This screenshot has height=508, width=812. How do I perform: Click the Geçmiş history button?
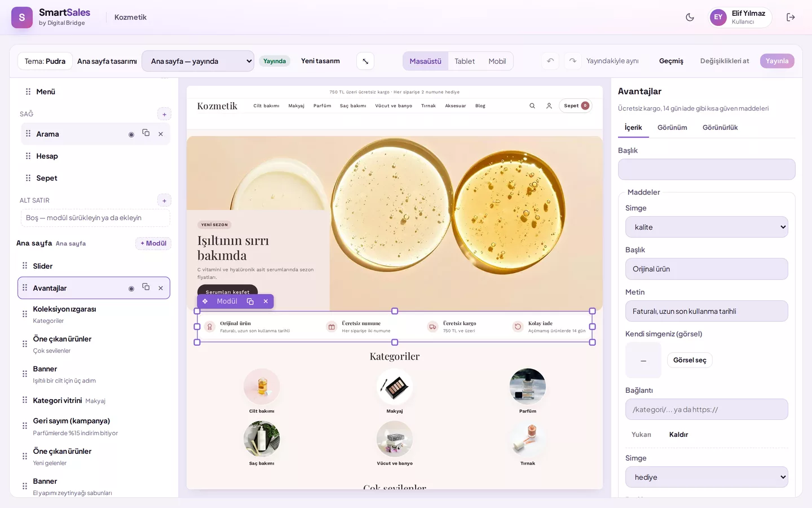click(x=671, y=61)
